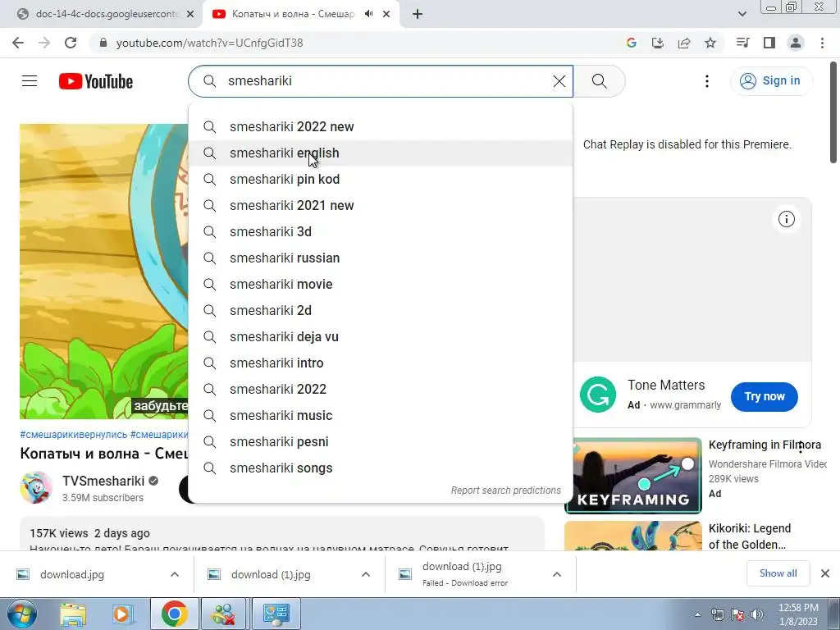Choose suggestion smeshariki english
This screenshot has width=840, height=630.
[x=381, y=153]
